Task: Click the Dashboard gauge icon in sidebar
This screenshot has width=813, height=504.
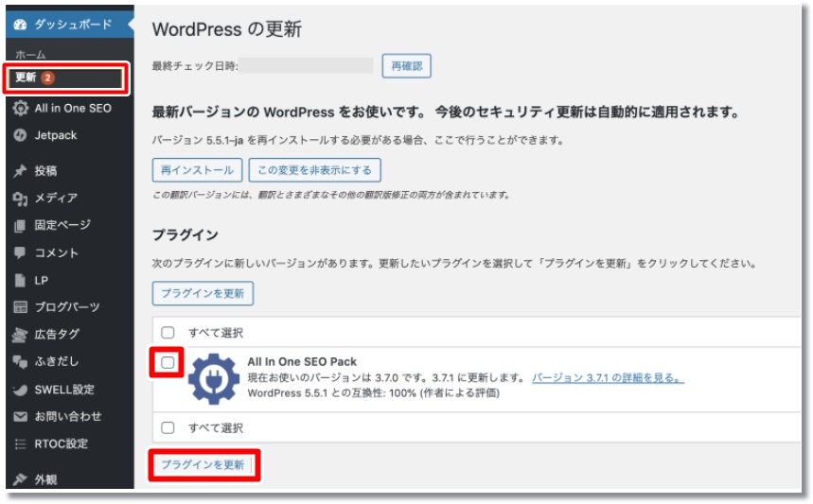Action: point(20,25)
